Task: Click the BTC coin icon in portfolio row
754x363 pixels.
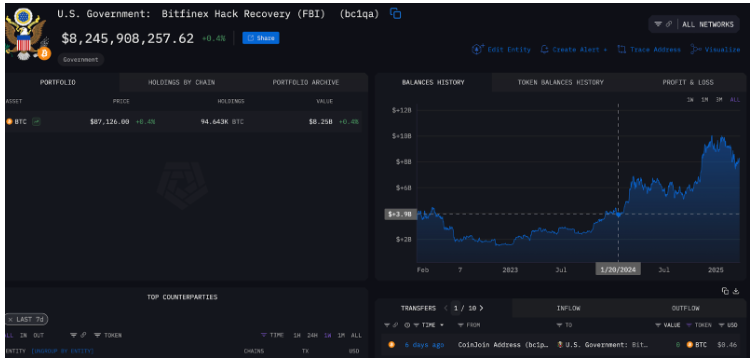Action: click(x=9, y=122)
